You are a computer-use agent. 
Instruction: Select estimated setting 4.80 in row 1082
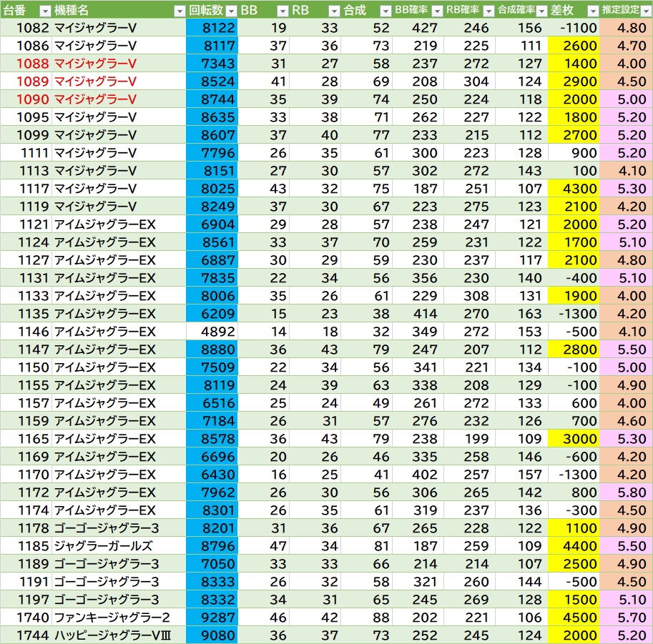[626, 28]
